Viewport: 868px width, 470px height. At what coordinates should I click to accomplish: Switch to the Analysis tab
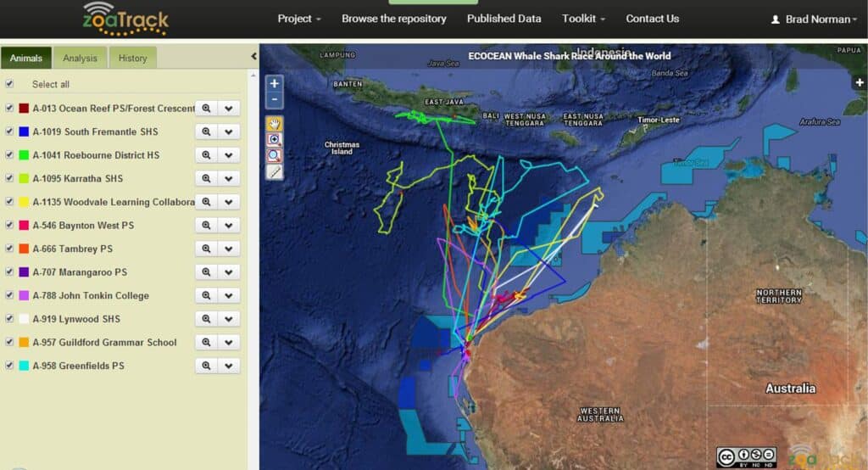point(80,58)
